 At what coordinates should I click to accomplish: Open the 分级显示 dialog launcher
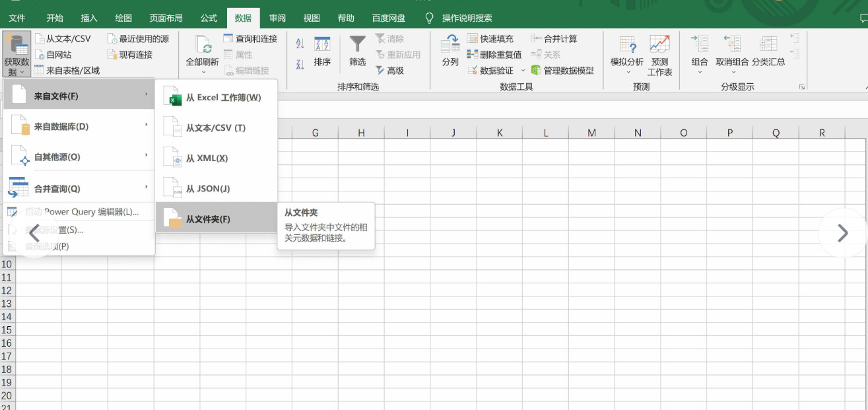pyautogui.click(x=803, y=86)
